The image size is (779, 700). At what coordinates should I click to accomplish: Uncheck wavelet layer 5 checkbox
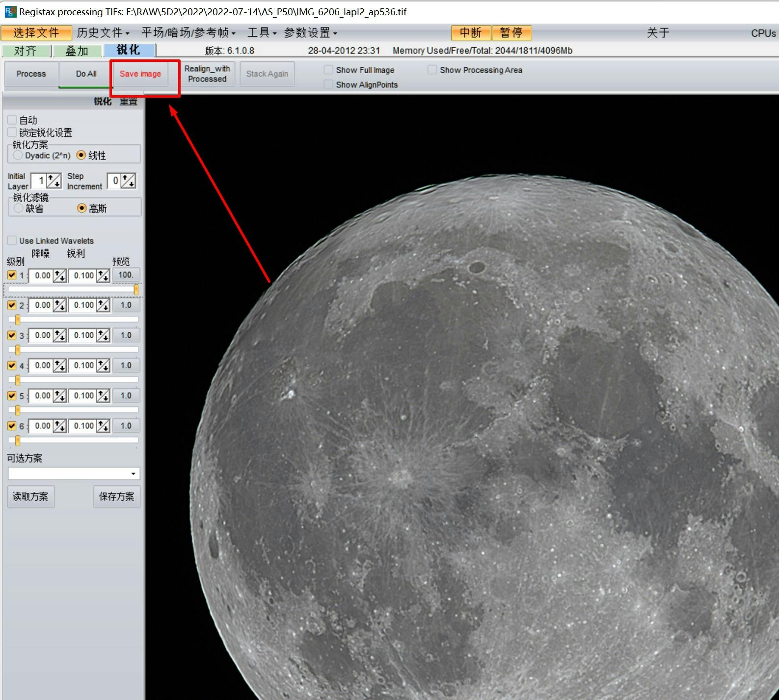[12, 396]
